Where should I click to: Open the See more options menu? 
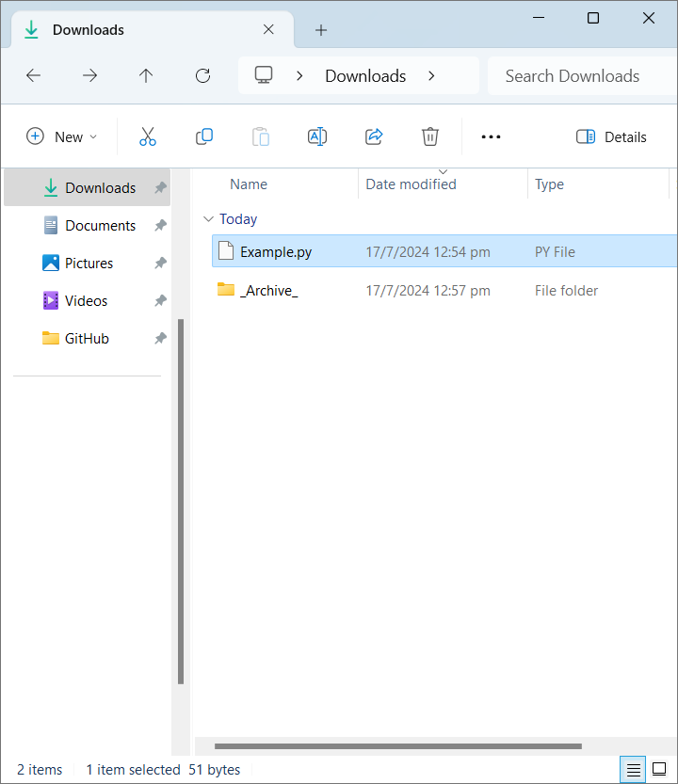491,136
